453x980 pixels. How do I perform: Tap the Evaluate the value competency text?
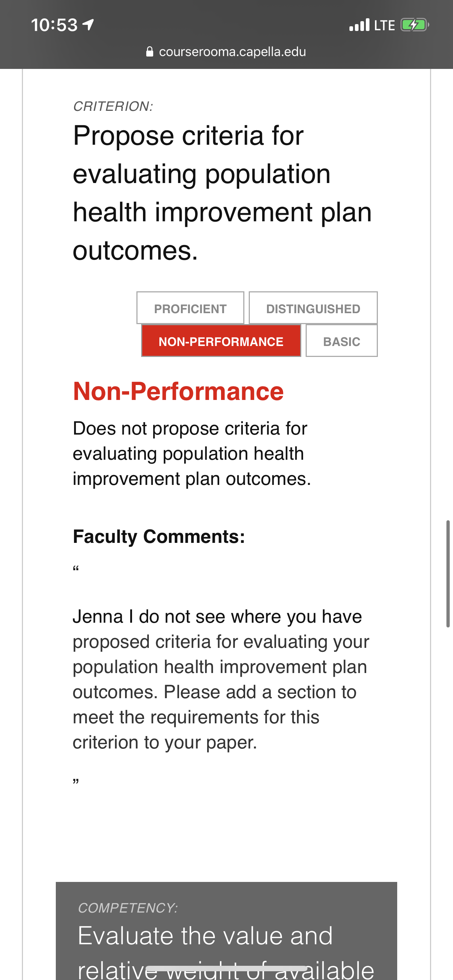(x=226, y=951)
